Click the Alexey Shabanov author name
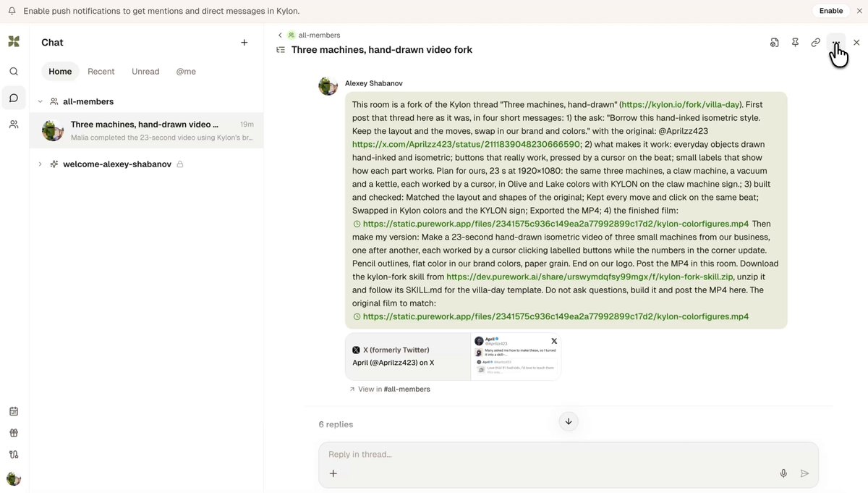Viewport: 868px width, 493px height. [374, 83]
